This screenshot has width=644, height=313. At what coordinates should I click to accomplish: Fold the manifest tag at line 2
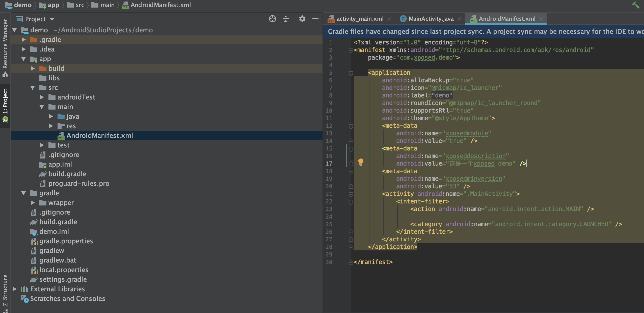pos(351,50)
